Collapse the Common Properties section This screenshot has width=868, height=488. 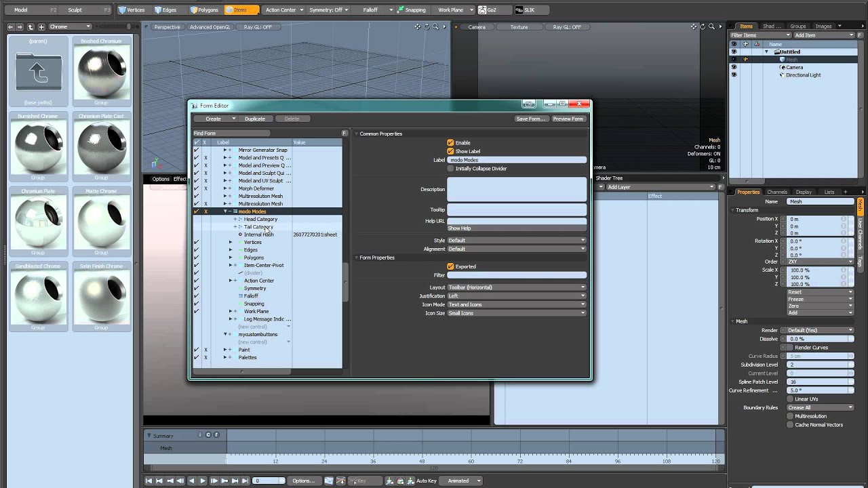(357, 134)
